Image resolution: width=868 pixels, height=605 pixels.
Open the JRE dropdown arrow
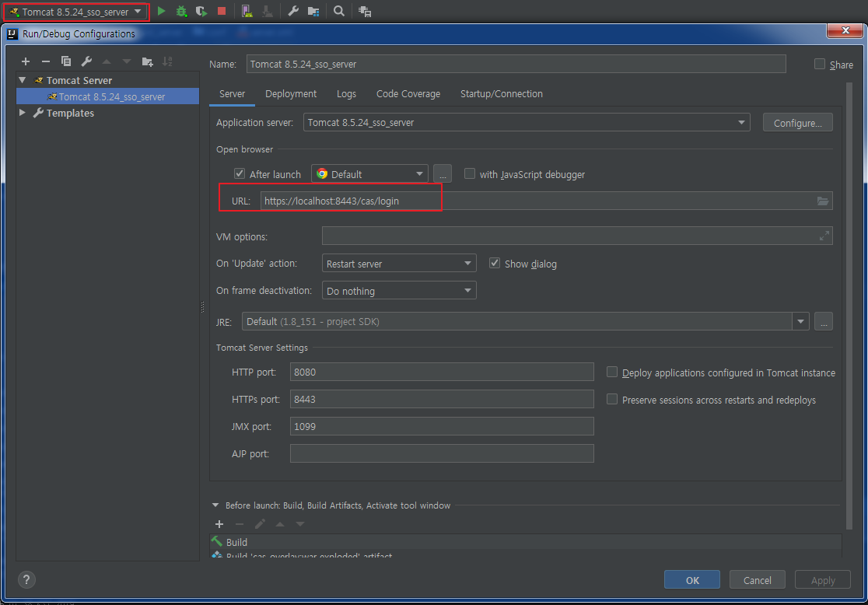[800, 322]
